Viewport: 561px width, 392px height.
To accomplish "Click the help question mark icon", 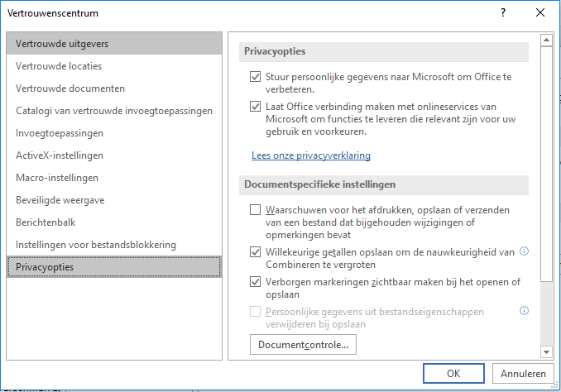I will 503,13.
